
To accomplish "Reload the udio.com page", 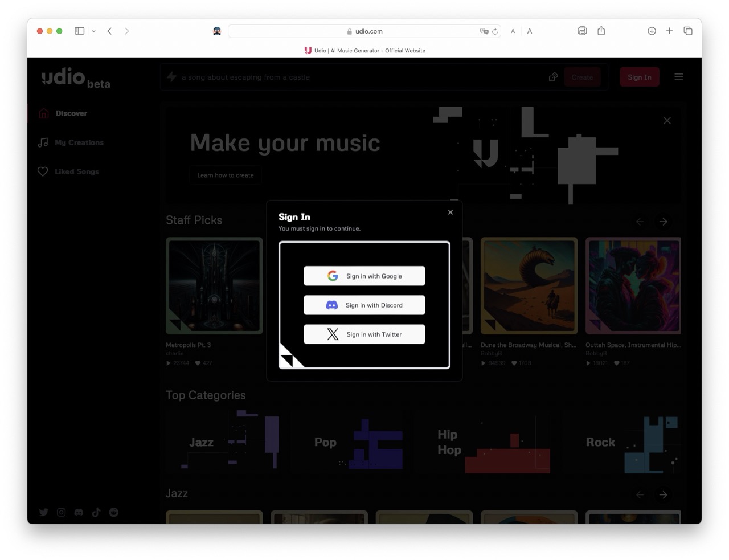I will (x=495, y=31).
